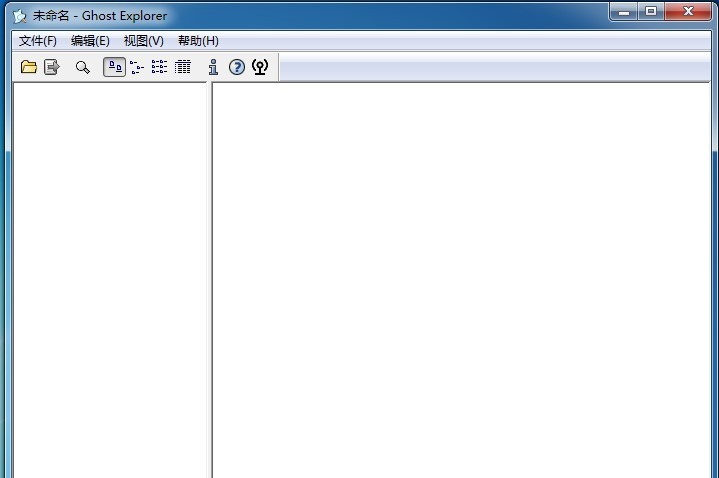Switch to small icons view
719x478 pixels.
137,67
